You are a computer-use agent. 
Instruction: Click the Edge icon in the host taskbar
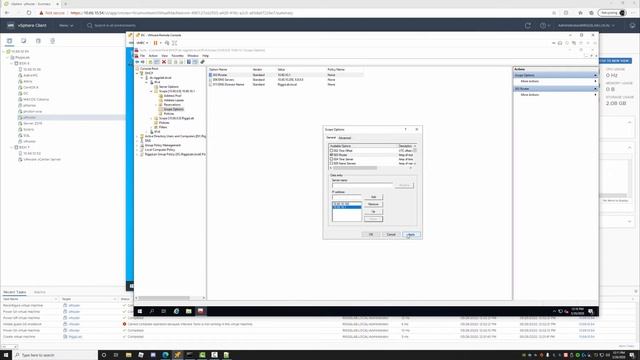165,355
